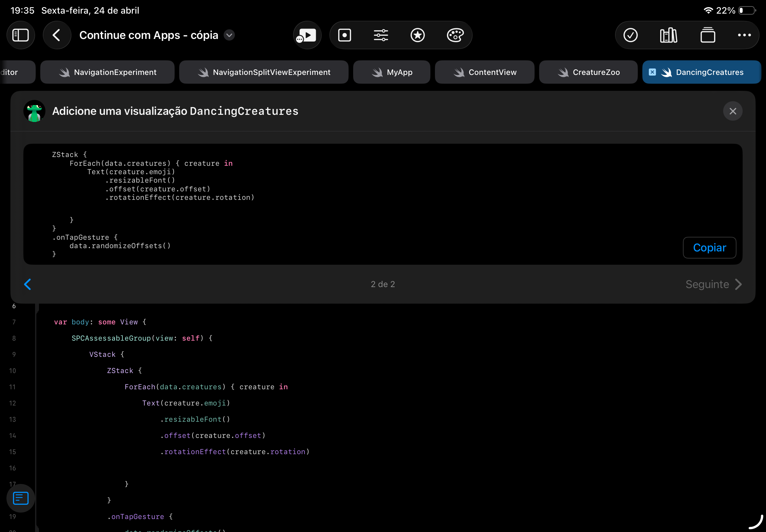Close the DancingCreatures tab

(x=652, y=72)
